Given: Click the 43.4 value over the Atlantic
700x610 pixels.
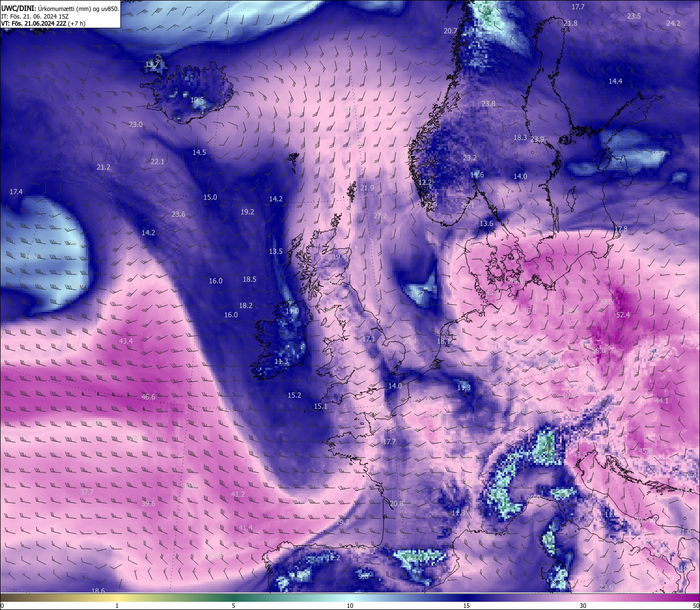Looking at the screenshot, I should tap(126, 341).
